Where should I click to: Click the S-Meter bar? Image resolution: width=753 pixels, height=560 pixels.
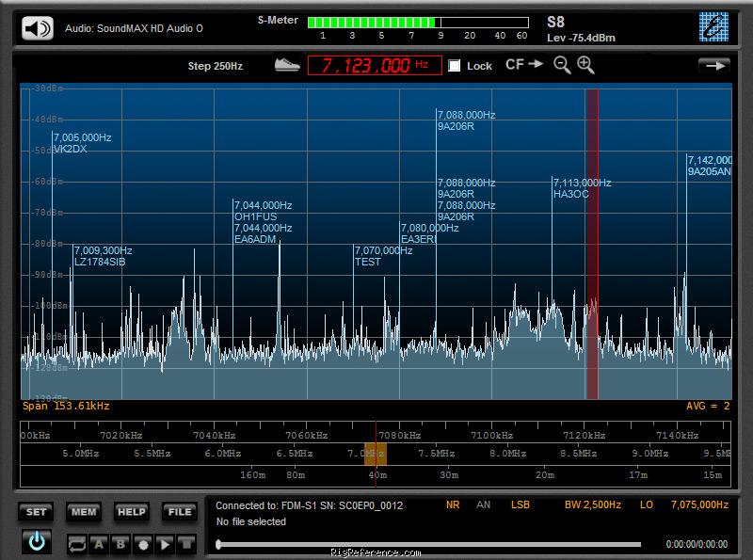[x=418, y=22]
